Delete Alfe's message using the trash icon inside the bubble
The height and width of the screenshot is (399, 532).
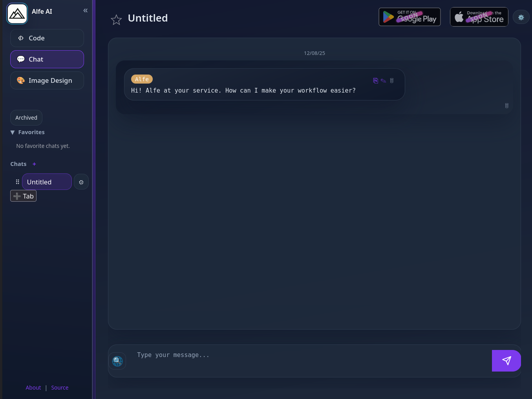(391, 80)
